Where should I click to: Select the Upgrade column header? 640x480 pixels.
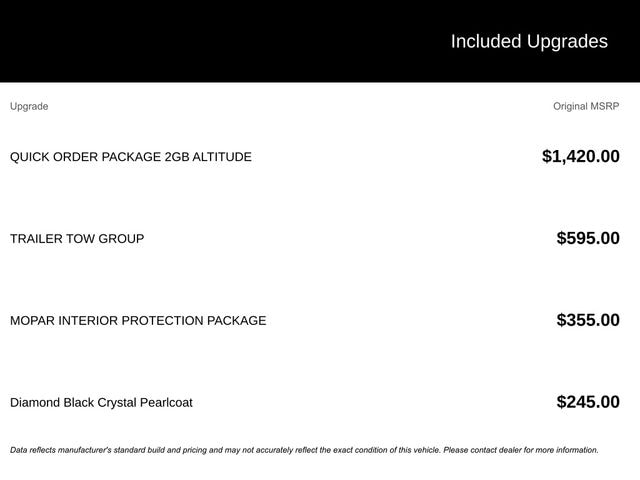[29, 106]
